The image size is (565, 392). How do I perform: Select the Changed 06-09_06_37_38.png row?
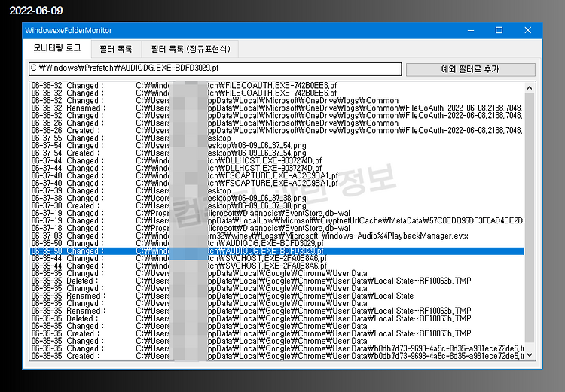(276, 199)
